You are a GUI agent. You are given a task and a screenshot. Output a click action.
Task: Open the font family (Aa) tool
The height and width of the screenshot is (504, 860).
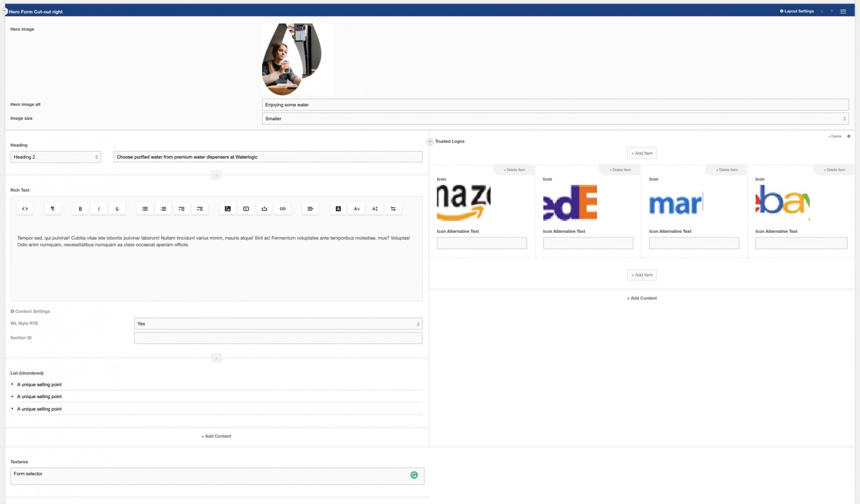[357, 209]
